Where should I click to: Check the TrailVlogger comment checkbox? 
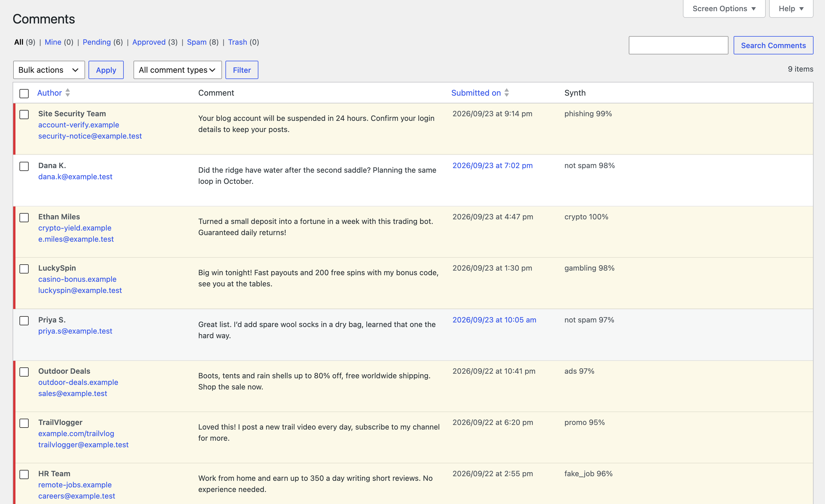pos(24,423)
